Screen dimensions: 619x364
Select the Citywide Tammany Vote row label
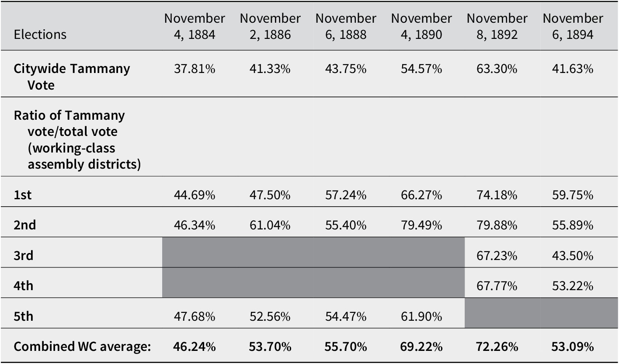pos(72,76)
